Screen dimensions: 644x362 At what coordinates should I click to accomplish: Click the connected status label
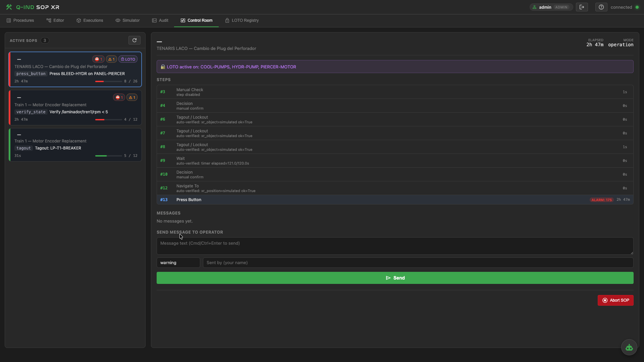pyautogui.click(x=621, y=7)
